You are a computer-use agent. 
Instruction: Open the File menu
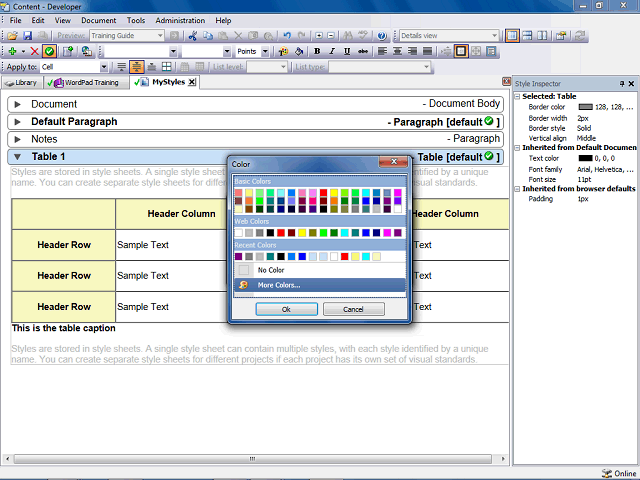(x=16, y=20)
